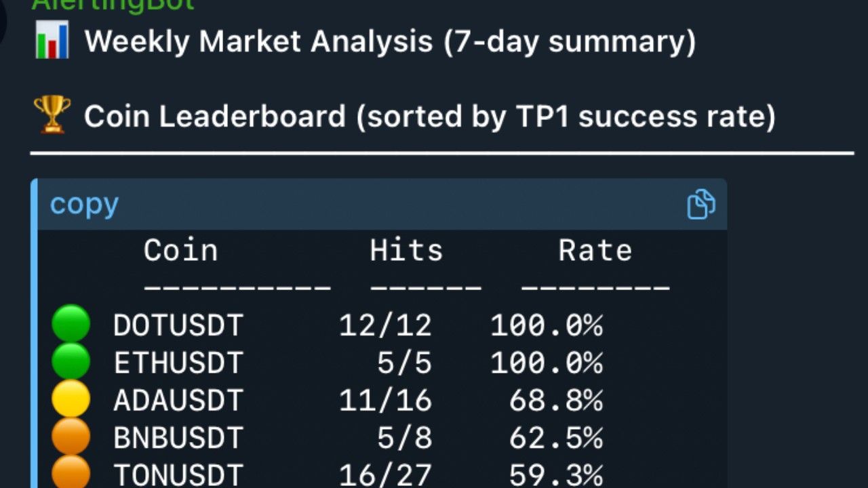868x488 pixels.
Task: Click the "copy" label in code header
Action: pos(84,204)
